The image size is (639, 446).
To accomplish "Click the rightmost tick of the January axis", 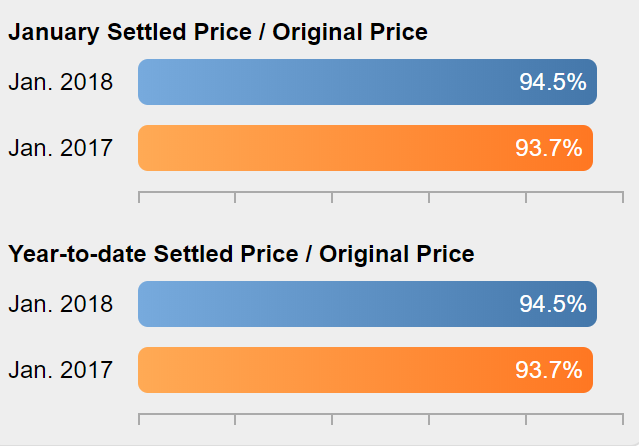I will pyautogui.click(x=623, y=197).
